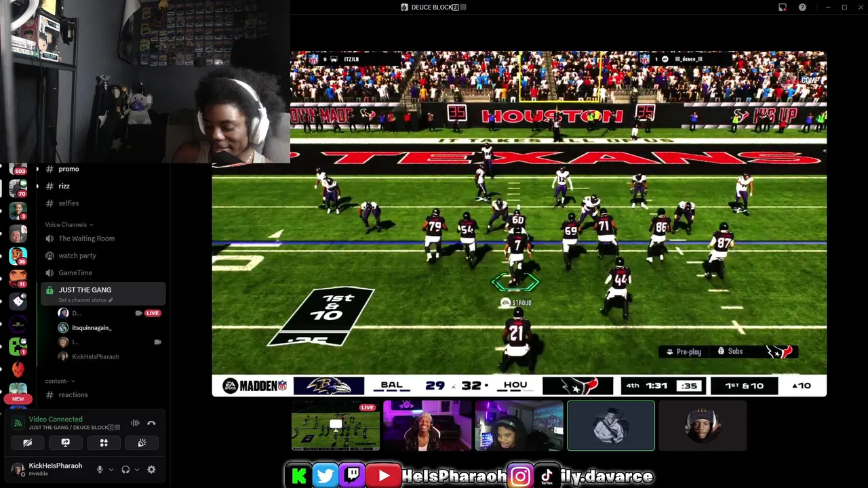Open microphone input options chevron
This screenshot has height=488, width=868.
pyautogui.click(x=111, y=470)
